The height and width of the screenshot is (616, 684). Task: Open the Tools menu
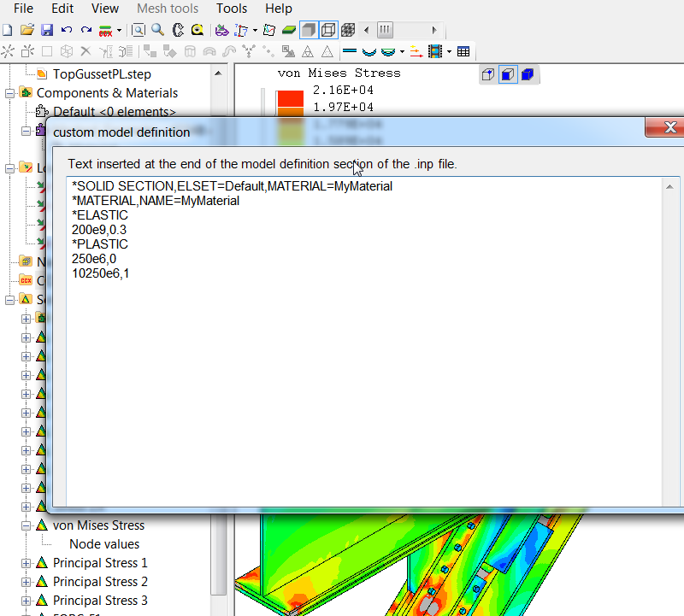click(x=232, y=9)
